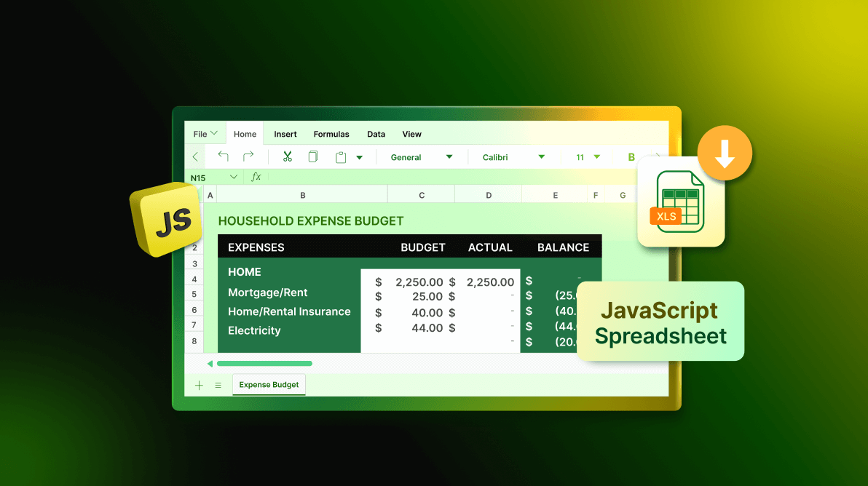Click the fx insert function icon

256,178
